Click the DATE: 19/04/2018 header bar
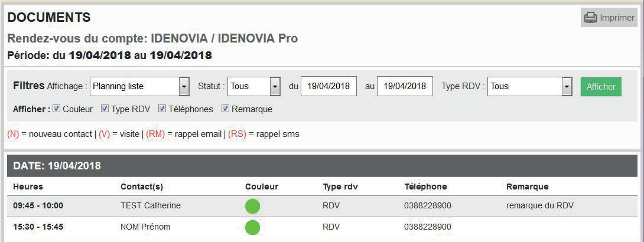Screen dimensions: 644x242 [323, 166]
